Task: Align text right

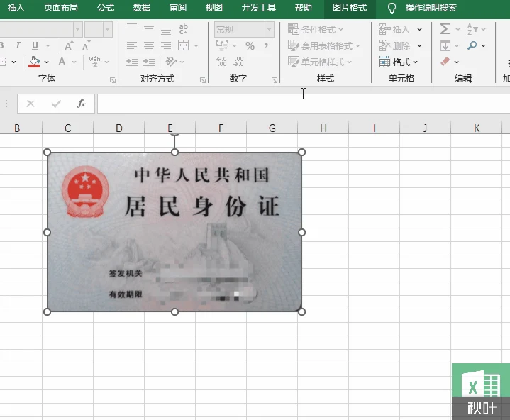Action: coord(166,45)
